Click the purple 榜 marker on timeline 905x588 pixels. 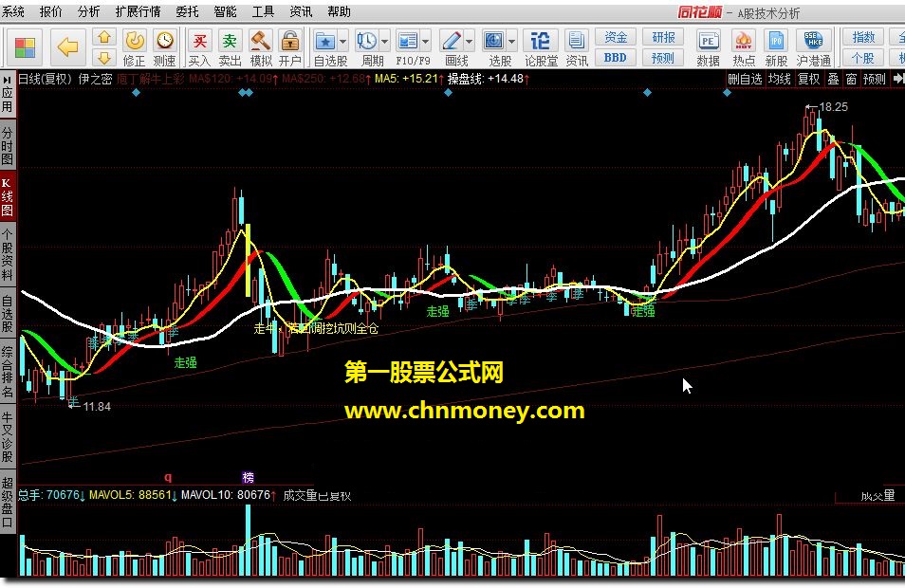249,477
